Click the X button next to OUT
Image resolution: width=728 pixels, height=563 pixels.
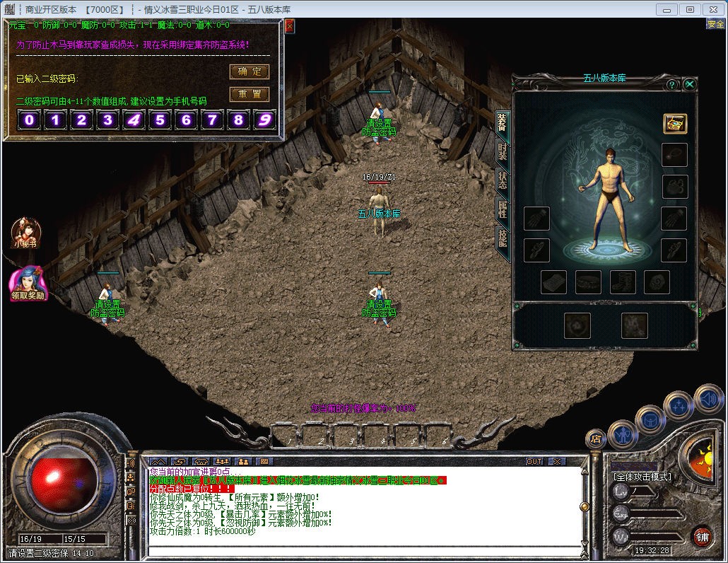click(557, 461)
